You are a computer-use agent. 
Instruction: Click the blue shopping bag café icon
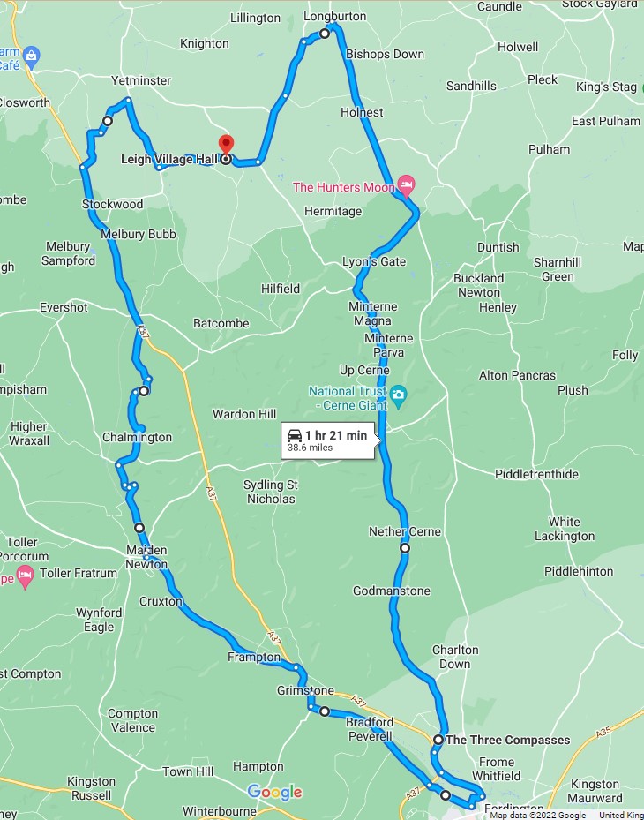(x=32, y=57)
